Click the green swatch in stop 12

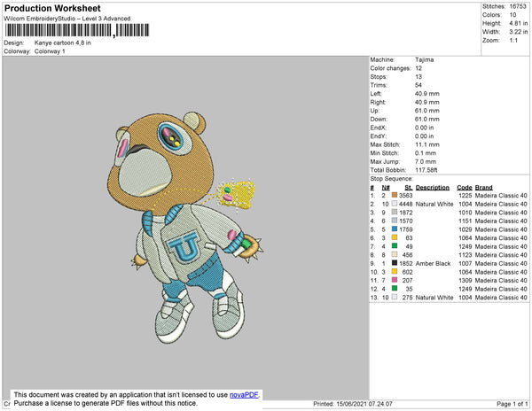pos(395,289)
